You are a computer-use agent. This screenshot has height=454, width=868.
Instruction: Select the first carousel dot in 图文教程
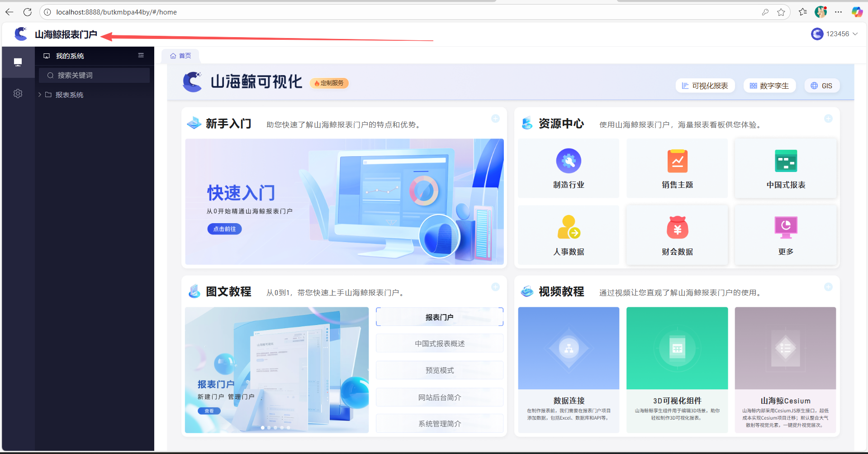coord(263,427)
